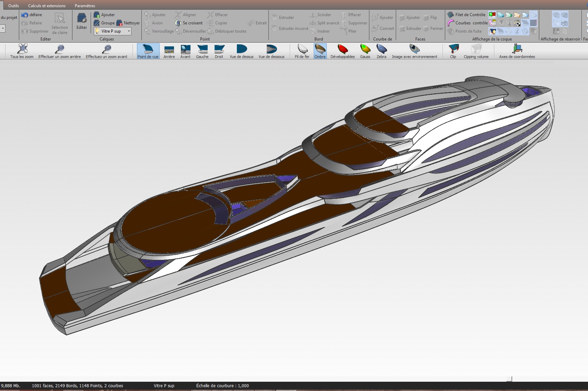Show Vue de dessus top view
Image resolution: width=588 pixels, height=391 pixels.
click(242, 51)
